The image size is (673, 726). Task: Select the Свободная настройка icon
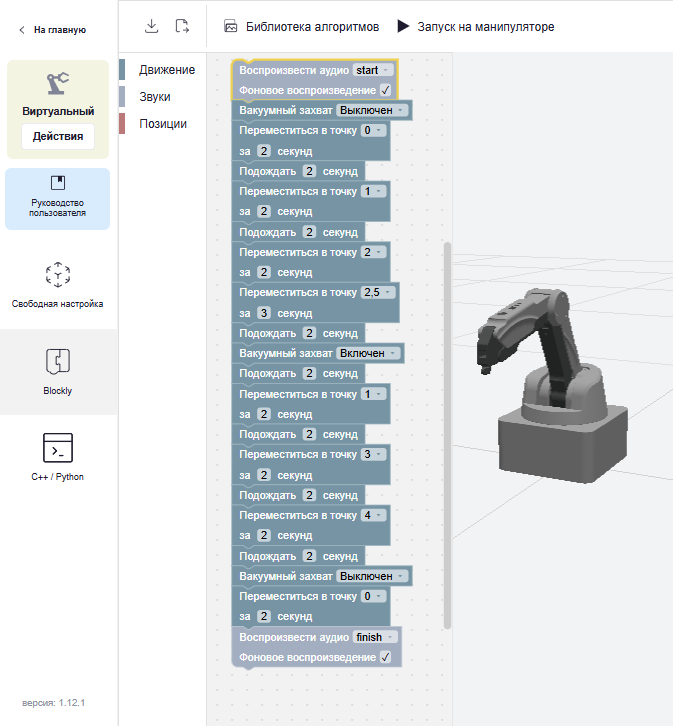tap(58, 275)
